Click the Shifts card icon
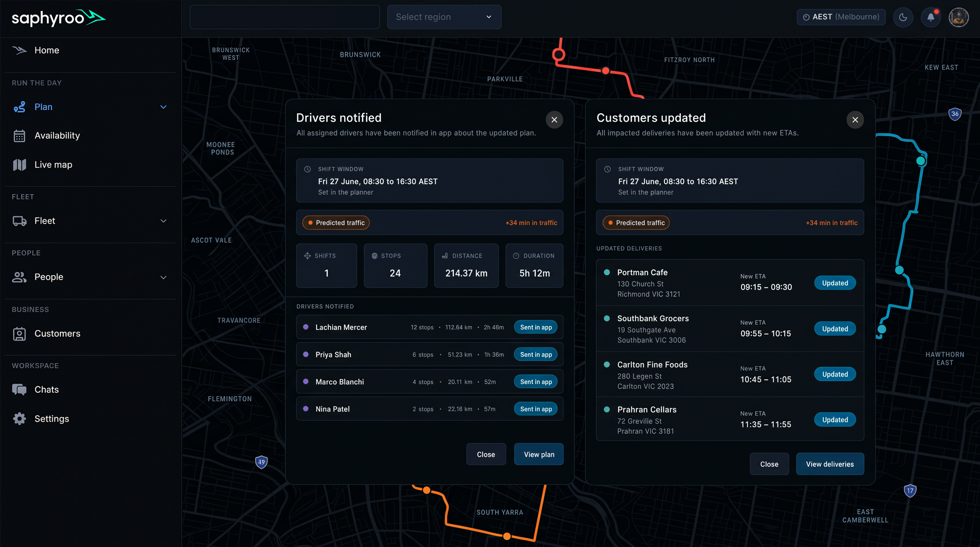Viewport: 980px width, 547px height. click(307, 256)
